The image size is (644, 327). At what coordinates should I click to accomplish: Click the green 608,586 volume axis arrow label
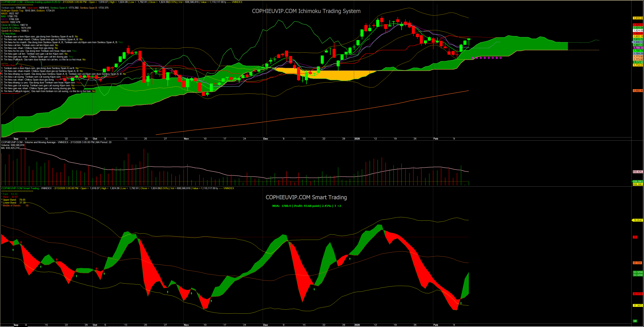pos(637,181)
